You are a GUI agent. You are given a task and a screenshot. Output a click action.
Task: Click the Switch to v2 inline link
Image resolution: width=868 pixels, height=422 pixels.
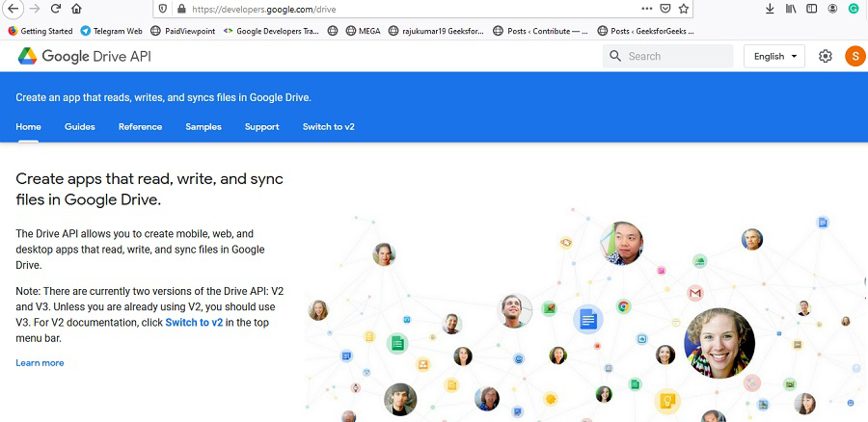(x=194, y=323)
